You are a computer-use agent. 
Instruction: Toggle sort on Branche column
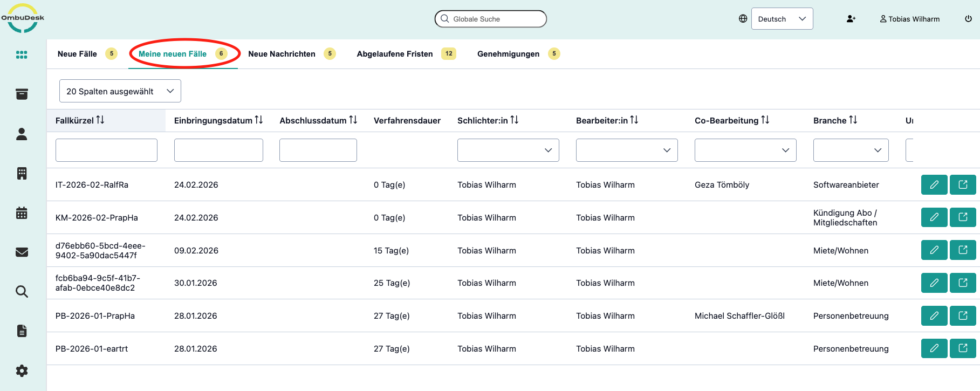[853, 120]
